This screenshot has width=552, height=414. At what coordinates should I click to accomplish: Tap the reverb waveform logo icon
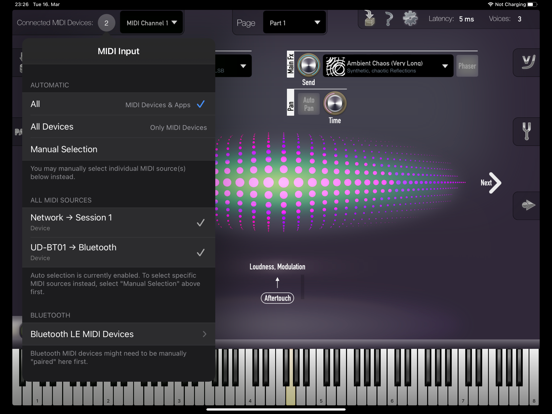(335, 66)
